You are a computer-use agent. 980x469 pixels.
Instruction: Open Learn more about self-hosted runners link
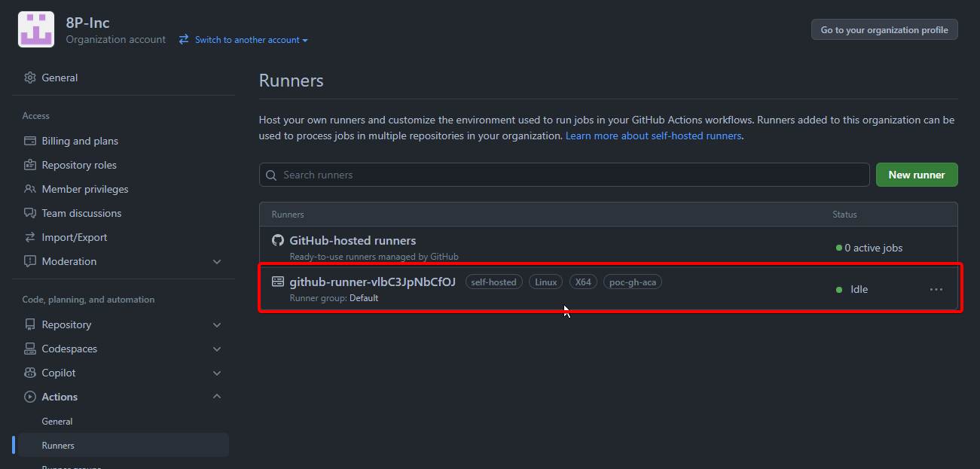(x=652, y=136)
